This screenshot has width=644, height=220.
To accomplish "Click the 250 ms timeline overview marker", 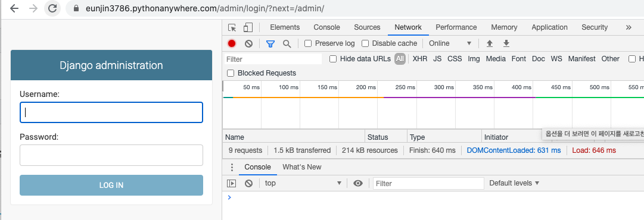I will click(405, 87).
